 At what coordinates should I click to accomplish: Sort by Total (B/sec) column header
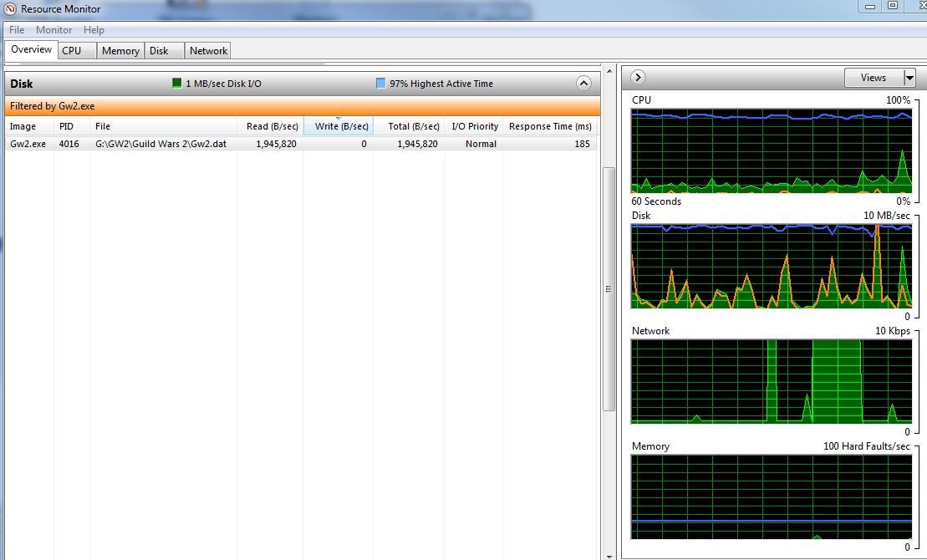[x=409, y=126]
